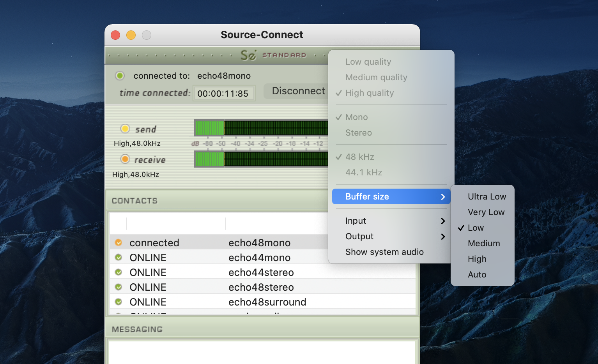Open the Input submenu
The height and width of the screenshot is (364, 598).
(391, 221)
